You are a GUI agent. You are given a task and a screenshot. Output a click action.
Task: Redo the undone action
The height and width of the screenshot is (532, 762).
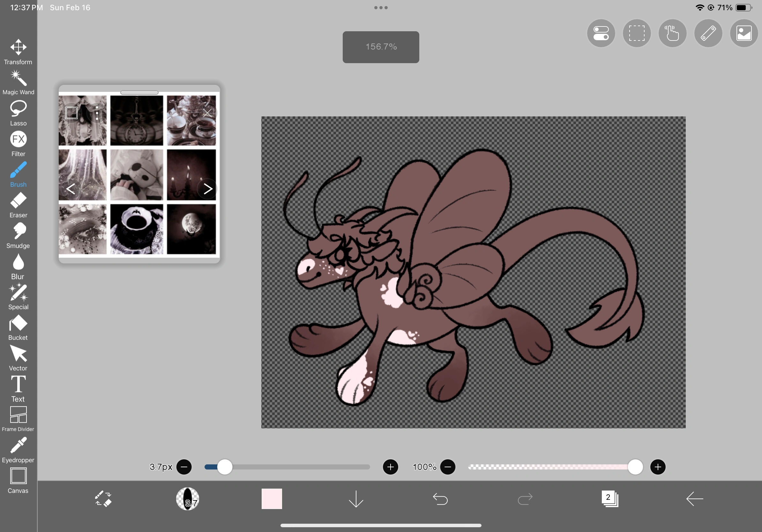tap(525, 499)
